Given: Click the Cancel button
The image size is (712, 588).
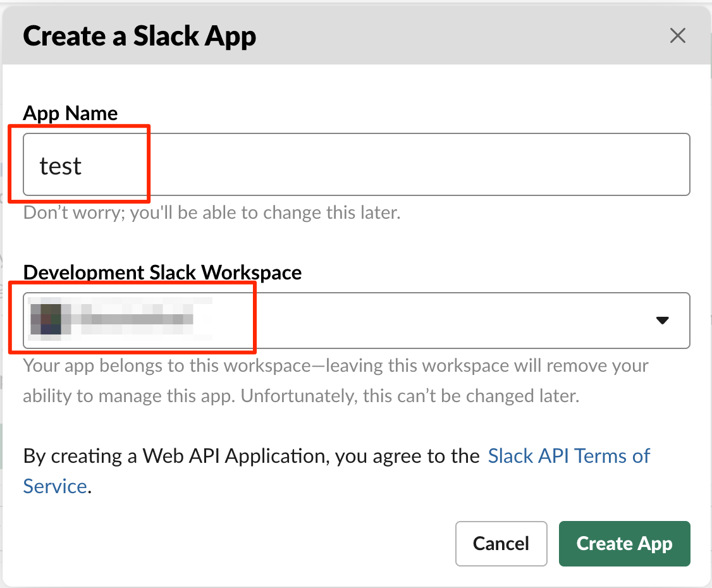Looking at the screenshot, I should tap(501, 544).
